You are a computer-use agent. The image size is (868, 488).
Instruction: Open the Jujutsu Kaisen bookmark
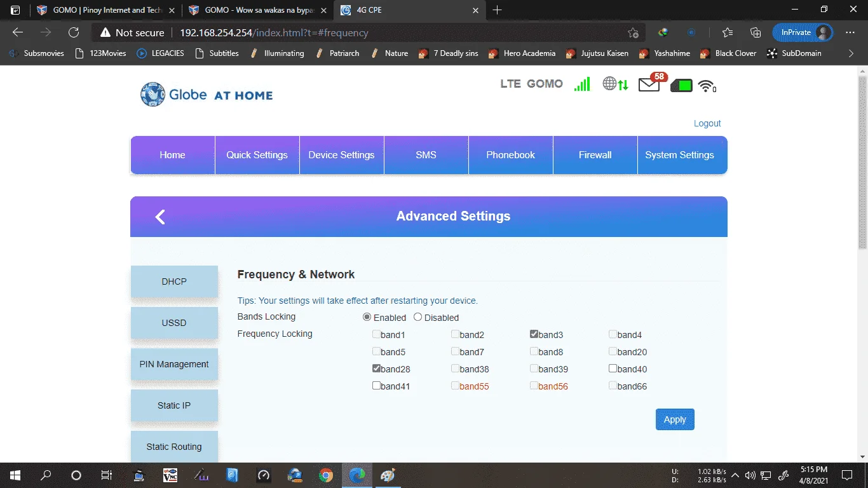click(598, 53)
